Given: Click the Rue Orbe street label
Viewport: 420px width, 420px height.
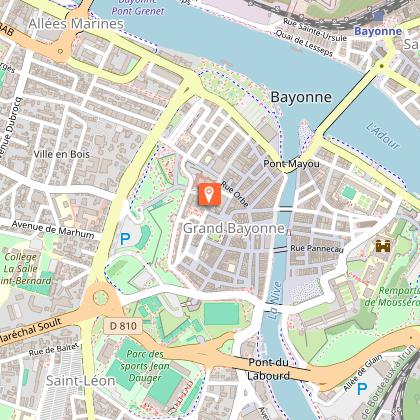Looking at the screenshot, I should pyautogui.click(x=235, y=194).
